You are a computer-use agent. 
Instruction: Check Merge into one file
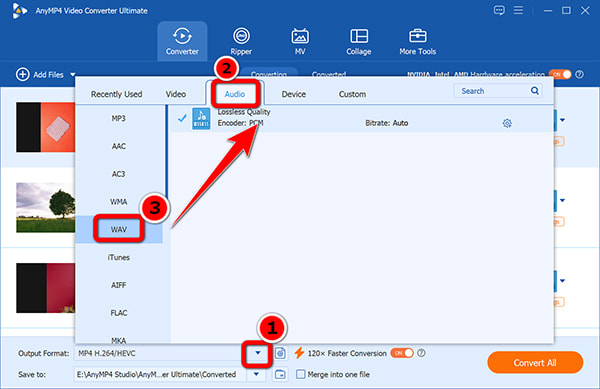point(301,374)
